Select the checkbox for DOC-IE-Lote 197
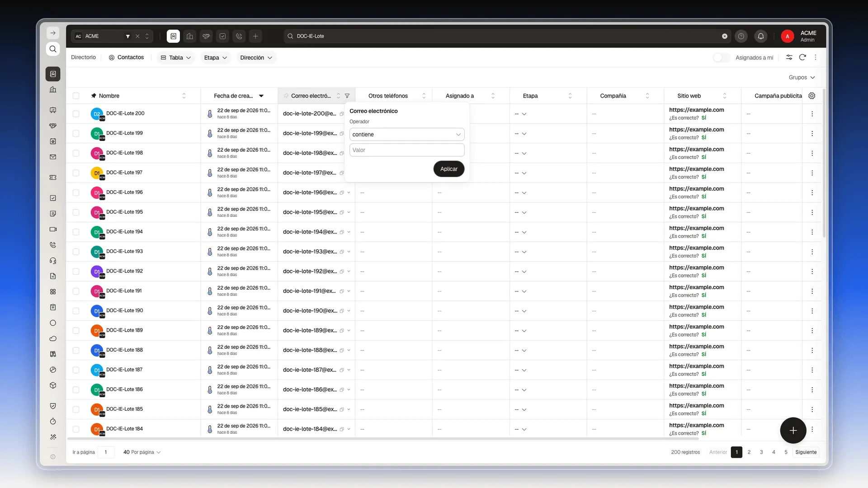The height and width of the screenshot is (488, 868). [x=76, y=173]
